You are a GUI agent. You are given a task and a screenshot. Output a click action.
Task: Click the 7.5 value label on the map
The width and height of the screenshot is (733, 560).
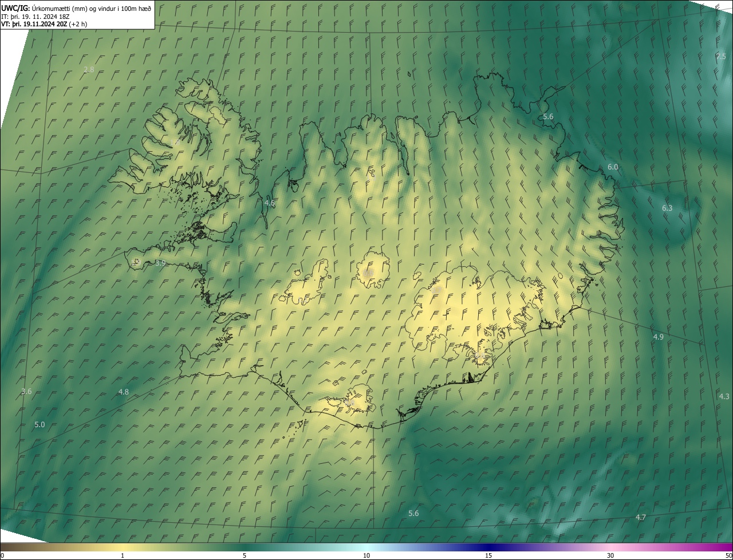(x=721, y=56)
